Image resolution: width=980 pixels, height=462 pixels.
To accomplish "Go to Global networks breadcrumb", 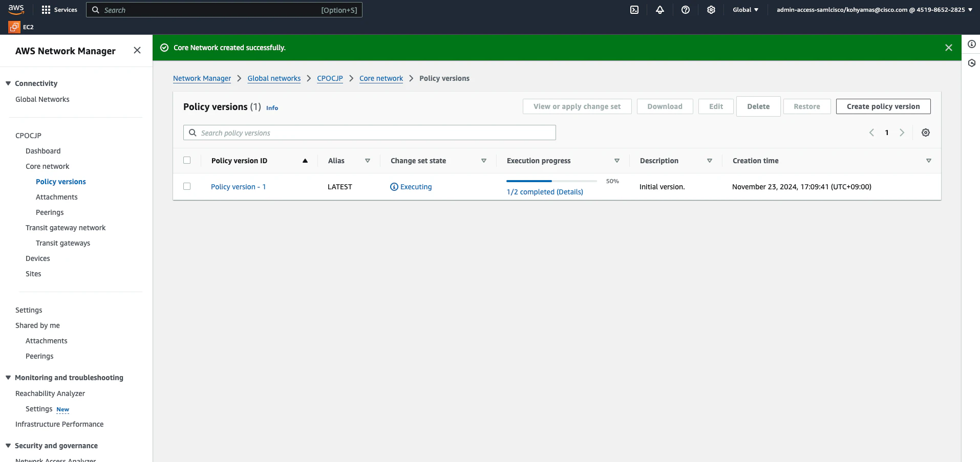I will 274,78.
